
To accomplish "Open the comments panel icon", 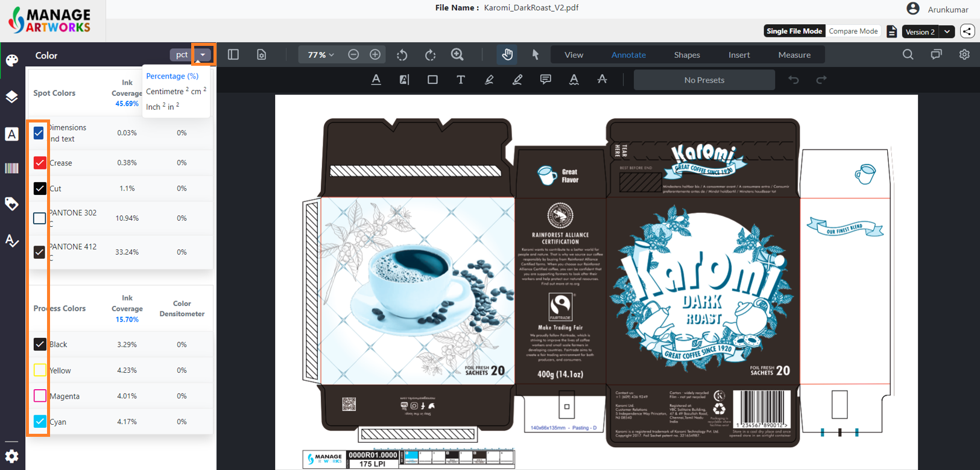I will 936,55.
